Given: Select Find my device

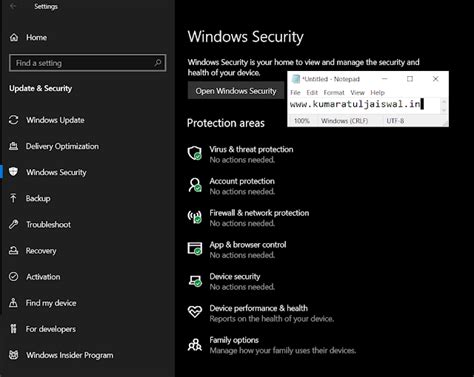Looking at the screenshot, I should pos(51,303).
